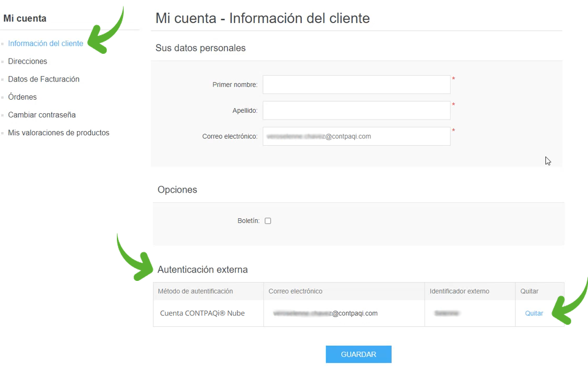588x378 pixels.
Task: Click the "Apellido" input field
Action: click(356, 110)
